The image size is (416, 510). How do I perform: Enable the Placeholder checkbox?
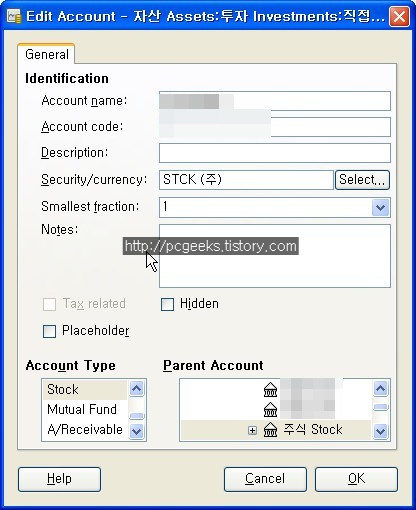pos(49,331)
